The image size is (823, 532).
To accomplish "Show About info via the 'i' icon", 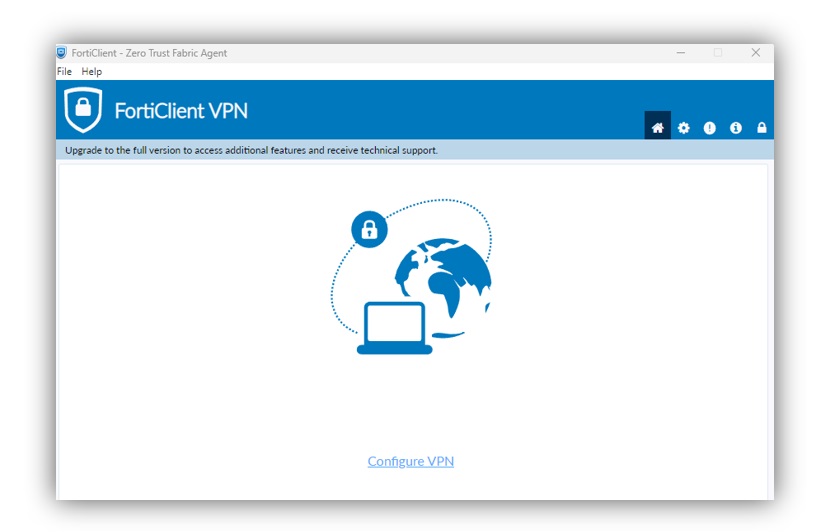I will coord(735,127).
